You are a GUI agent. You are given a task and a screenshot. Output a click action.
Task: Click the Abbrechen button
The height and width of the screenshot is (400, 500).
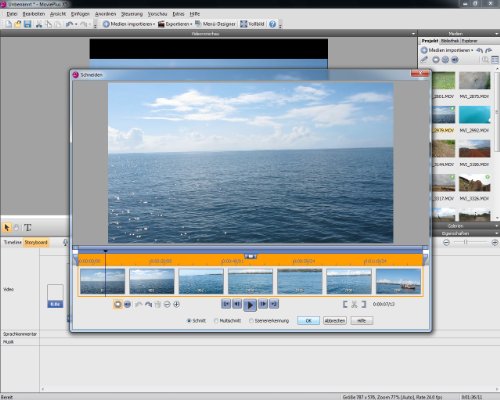point(335,321)
